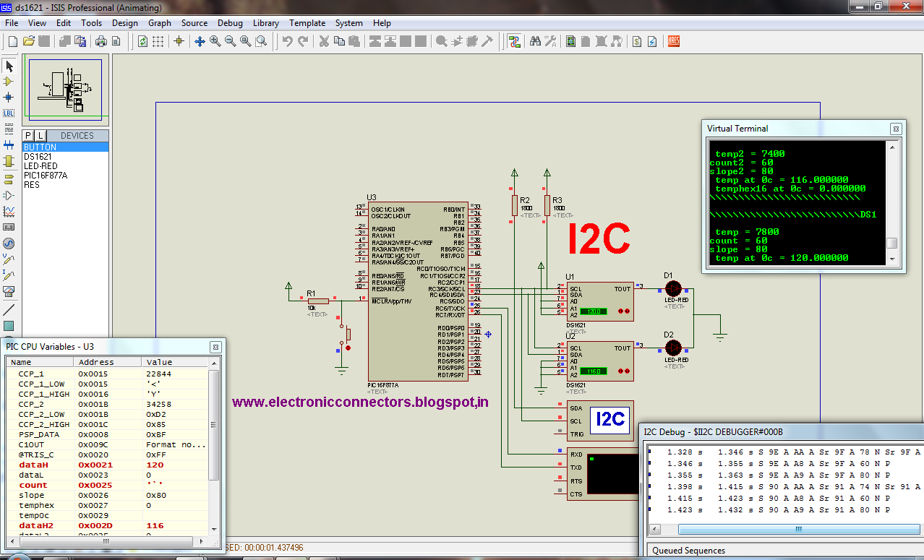Click the Zoom In toolbar icon
This screenshot has width=924, height=560.
point(214,41)
